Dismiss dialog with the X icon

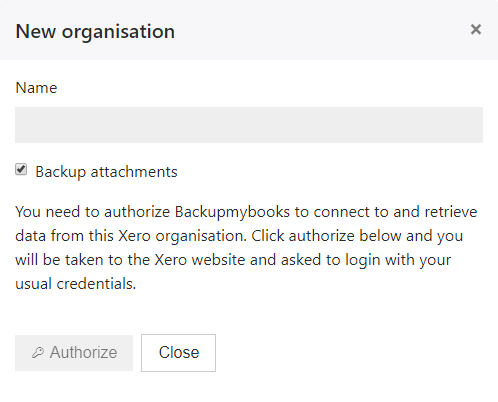(476, 30)
